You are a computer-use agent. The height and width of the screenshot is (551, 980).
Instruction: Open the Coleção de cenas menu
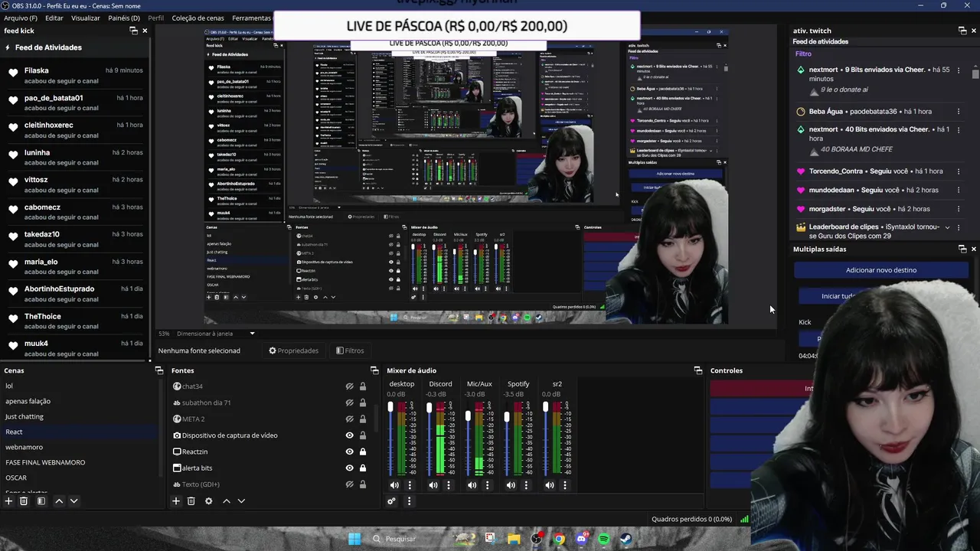[198, 18]
